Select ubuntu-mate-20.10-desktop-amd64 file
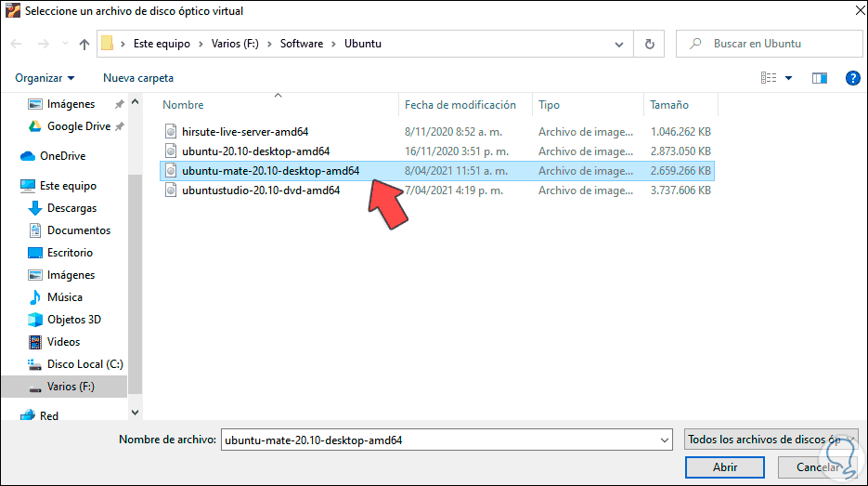Image resolution: width=868 pixels, height=486 pixels. (271, 171)
